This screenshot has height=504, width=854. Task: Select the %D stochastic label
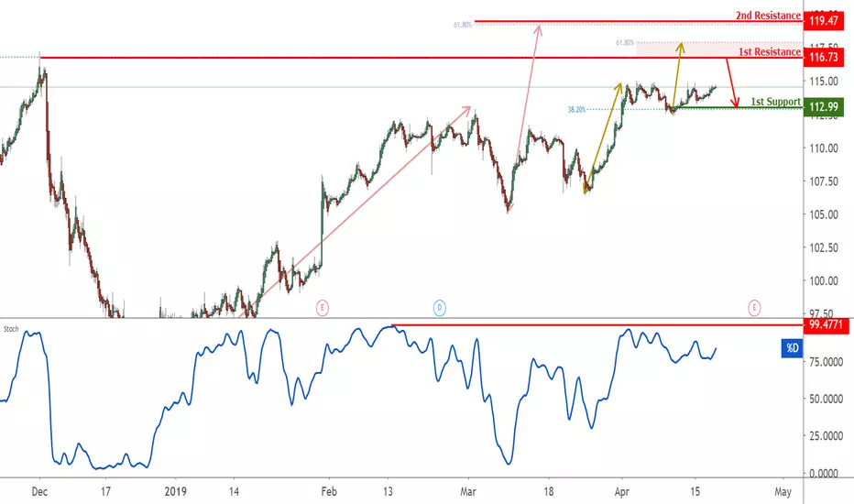coord(792,348)
